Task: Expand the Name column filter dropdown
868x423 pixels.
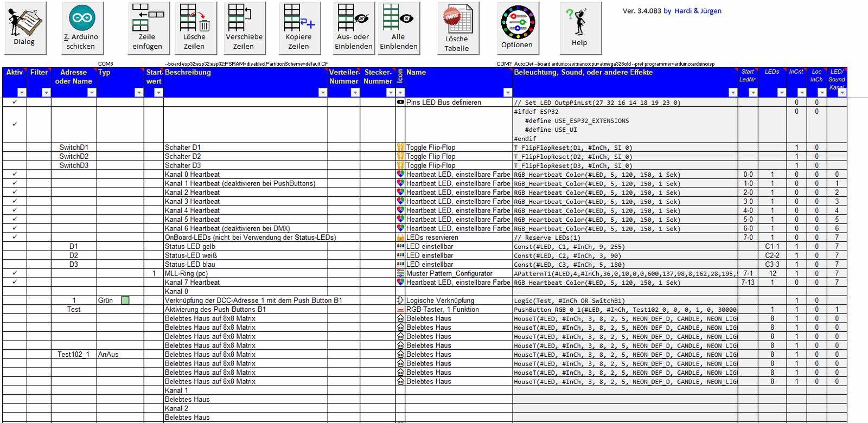Action: tap(507, 93)
